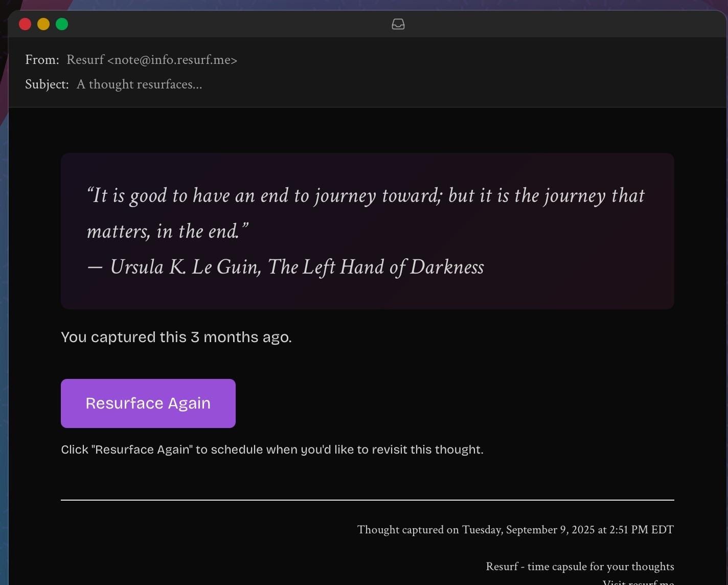Click "Resurf - time capsule for your thoughts" footer

click(x=580, y=567)
